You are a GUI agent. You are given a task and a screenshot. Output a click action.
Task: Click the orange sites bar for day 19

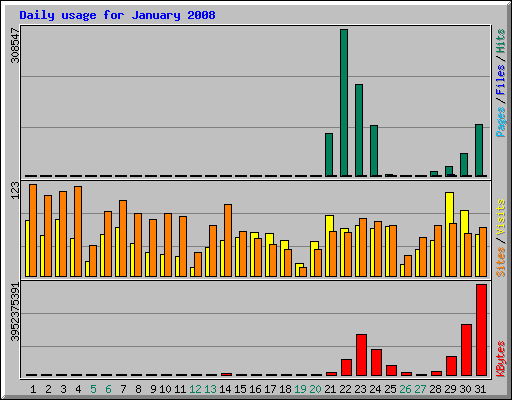pos(303,272)
